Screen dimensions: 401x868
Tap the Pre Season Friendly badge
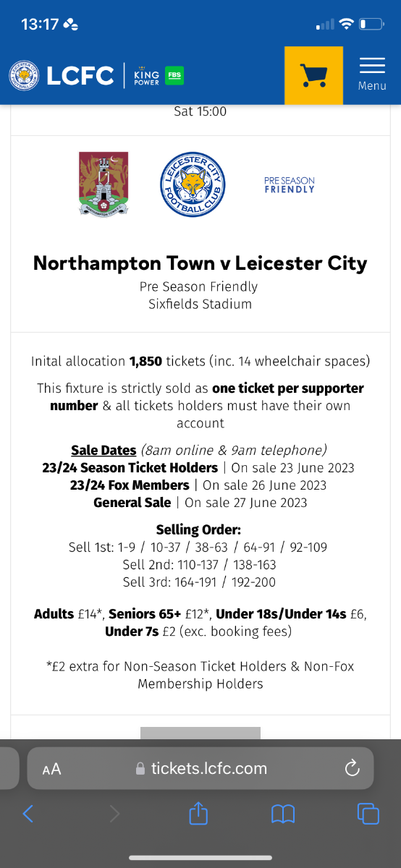pos(290,184)
